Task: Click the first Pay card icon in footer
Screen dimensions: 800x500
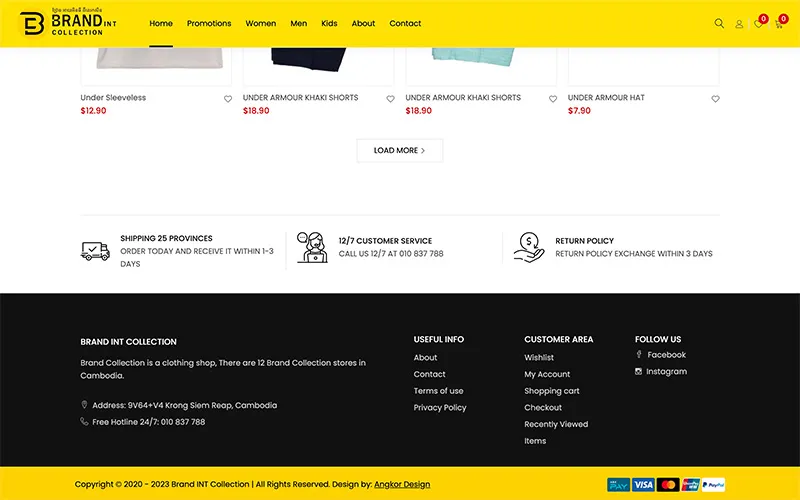Action: click(x=618, y=485)
